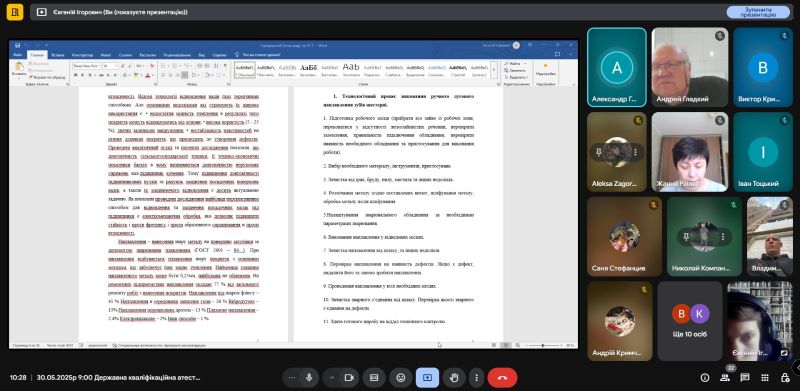Open the meeting details info panel
This screenshot has width=800, height=391.
(x=705, y=378)
